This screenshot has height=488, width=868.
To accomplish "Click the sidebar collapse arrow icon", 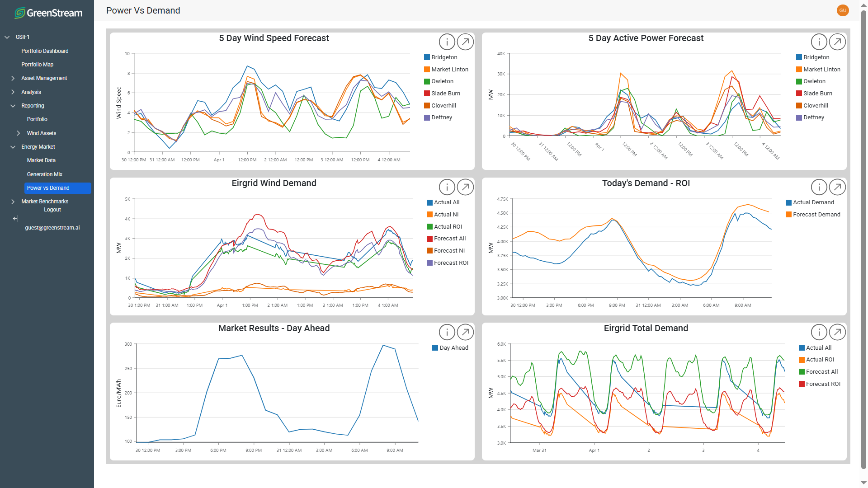I will click(x=15, y=219).
